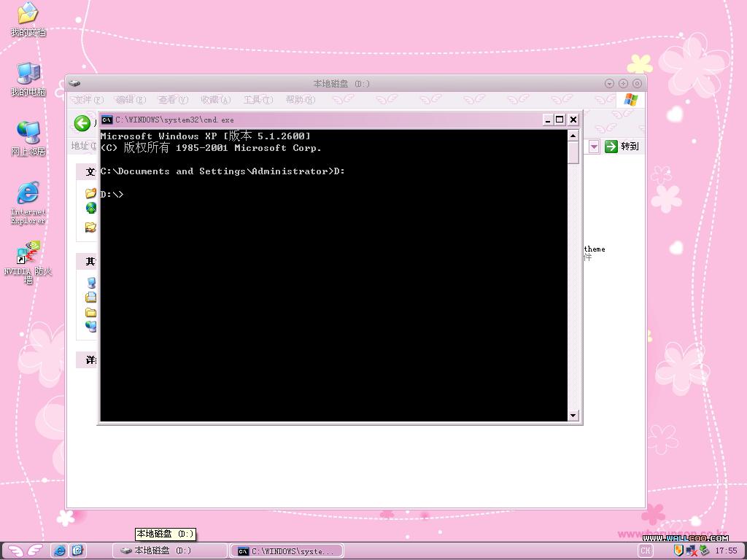Screen dimensions: 747x560
Task: Open the security shield tray icon
Action: (x=678, y=551)
